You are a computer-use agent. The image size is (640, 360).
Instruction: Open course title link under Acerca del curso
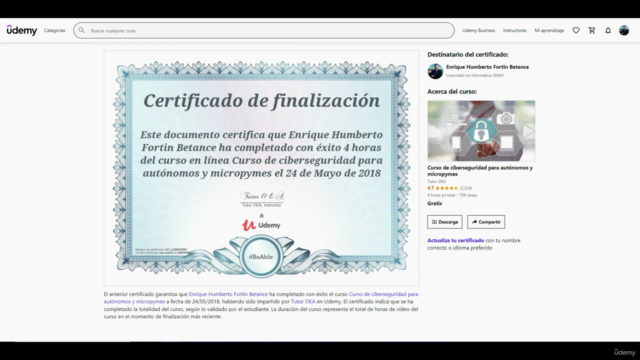pyautogui.click(x=480, y=171)
